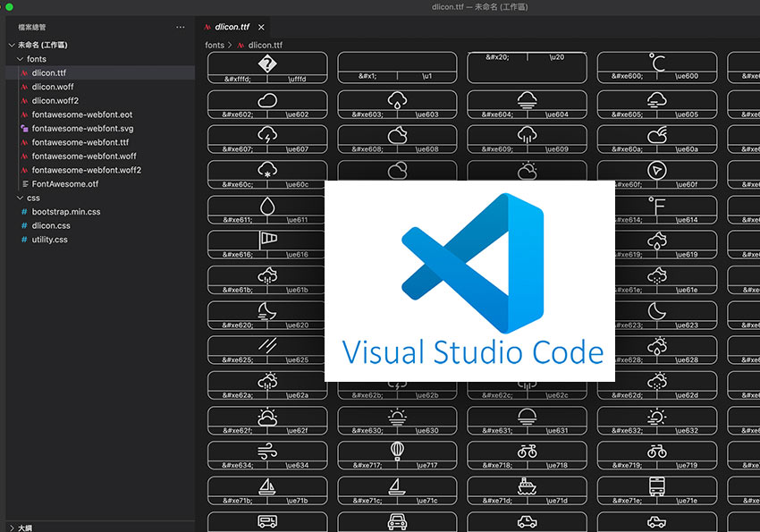Click the diagonal lines glyph ue625
The width and height of the screenshot is (760, 532).
pyautogui.click(x=267, y=345)
